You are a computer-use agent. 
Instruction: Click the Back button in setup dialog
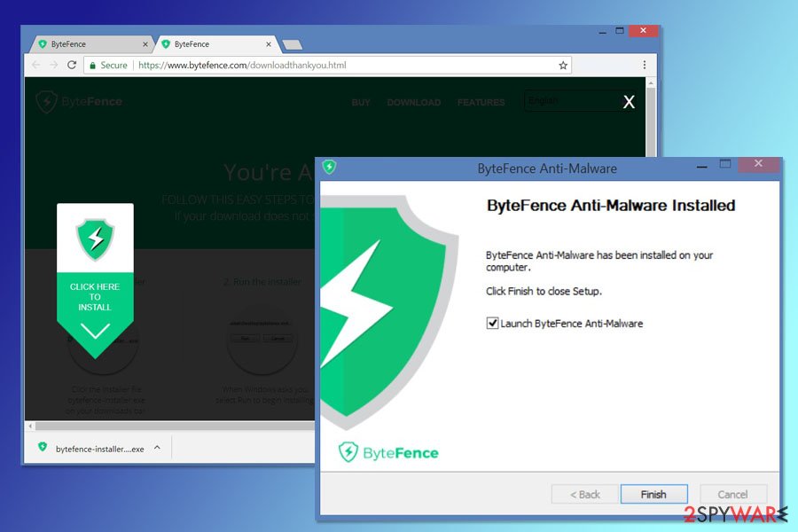pyautogui.click(x=585, y=494)
